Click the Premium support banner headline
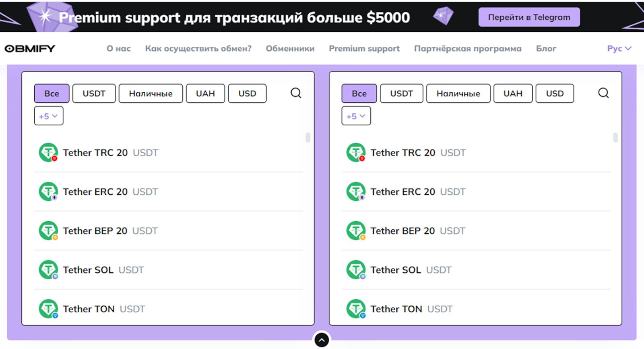The width and height of the screenshot is (644, 349). click(x=234, y=17)
